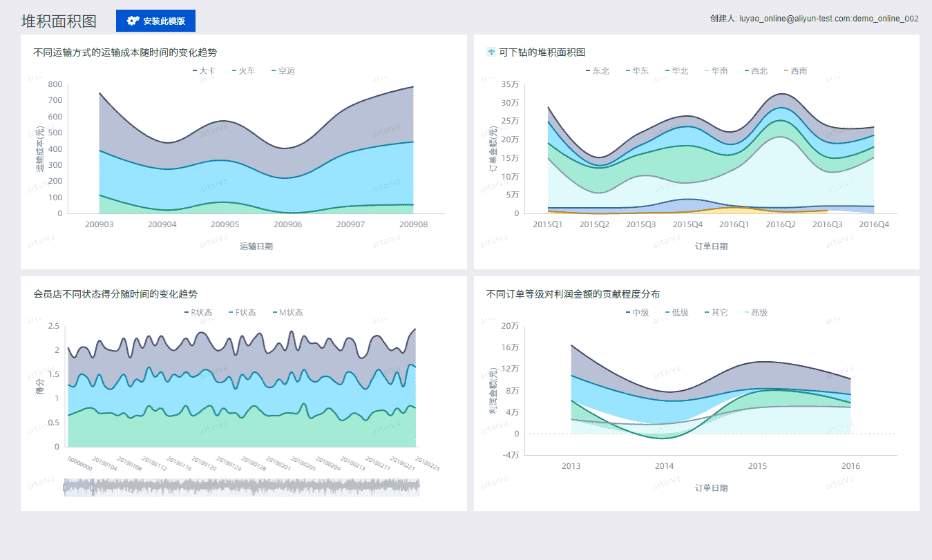Toggle the 火车 legend series
Screen dimensions: 932x560
click(243, 71)
